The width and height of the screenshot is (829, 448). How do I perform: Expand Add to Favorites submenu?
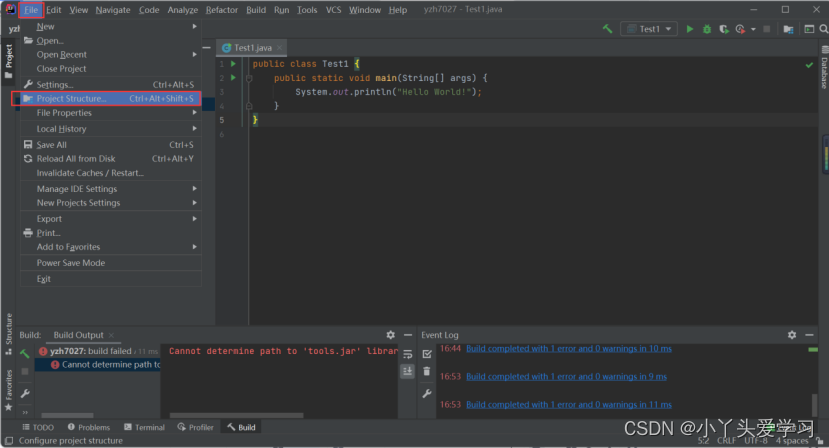pos(111,247)
